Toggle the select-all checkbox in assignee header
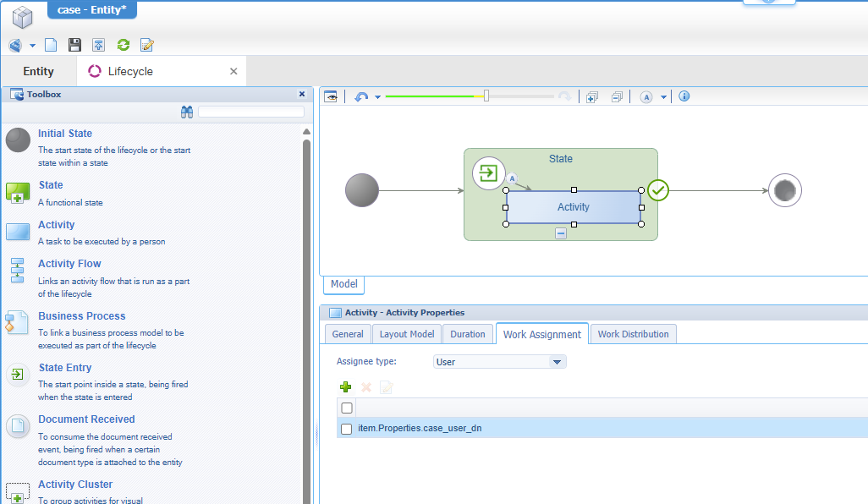 (x=346, y=408)
